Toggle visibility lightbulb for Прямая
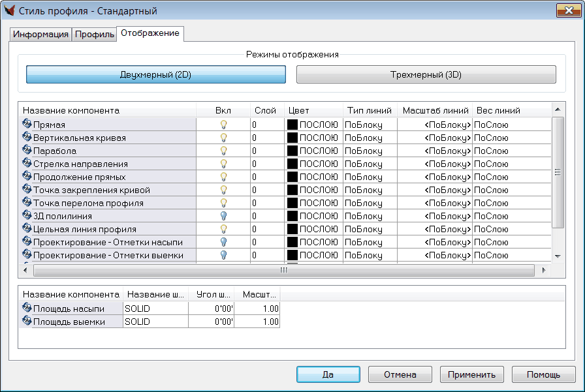585x392 pixels. (x=223, y=125)
